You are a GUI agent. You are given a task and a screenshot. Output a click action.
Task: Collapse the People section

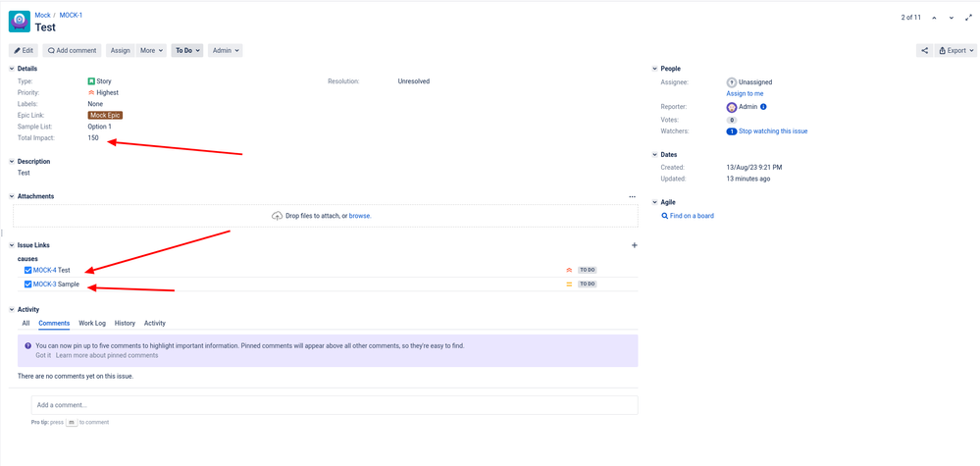click(654, 69)
